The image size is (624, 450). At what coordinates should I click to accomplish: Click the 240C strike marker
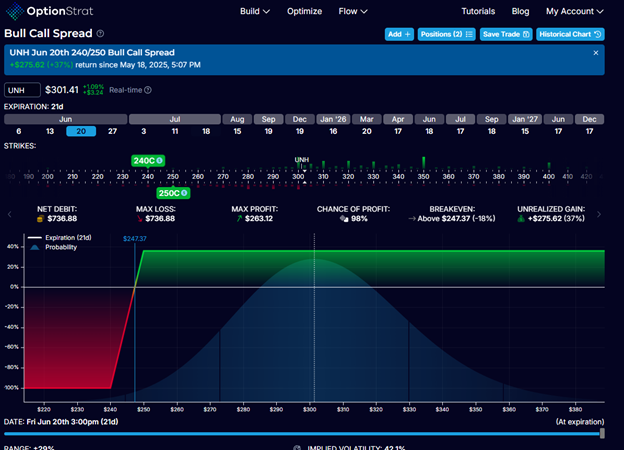tap(148, 161)
